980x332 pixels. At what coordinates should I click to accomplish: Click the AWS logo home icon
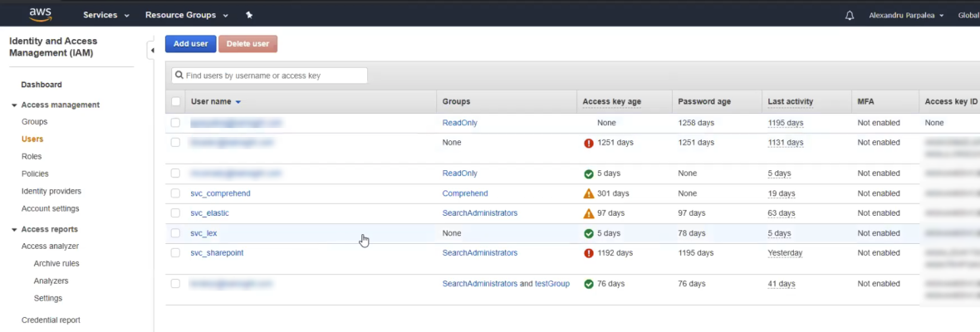point(41,14)
